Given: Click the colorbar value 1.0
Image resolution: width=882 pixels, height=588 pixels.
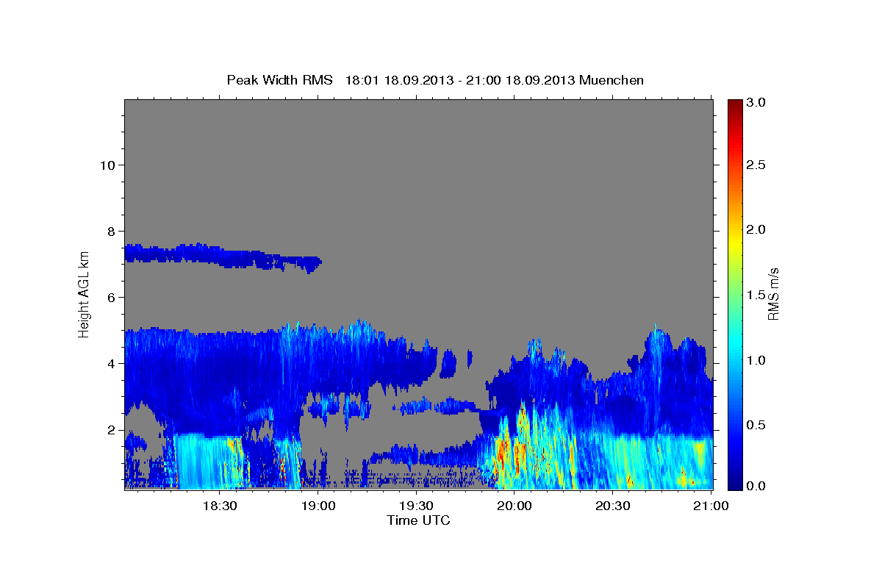Looking at the screenshot, I should [x=757, y=360].
